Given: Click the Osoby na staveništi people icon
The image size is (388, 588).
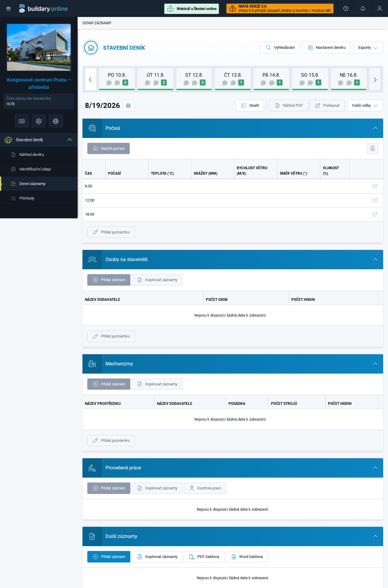Looking at the screenshot, I should 92,260.
